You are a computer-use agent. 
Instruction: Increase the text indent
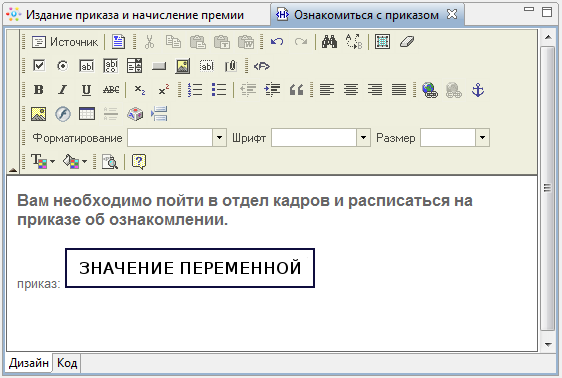pos(272,90)
